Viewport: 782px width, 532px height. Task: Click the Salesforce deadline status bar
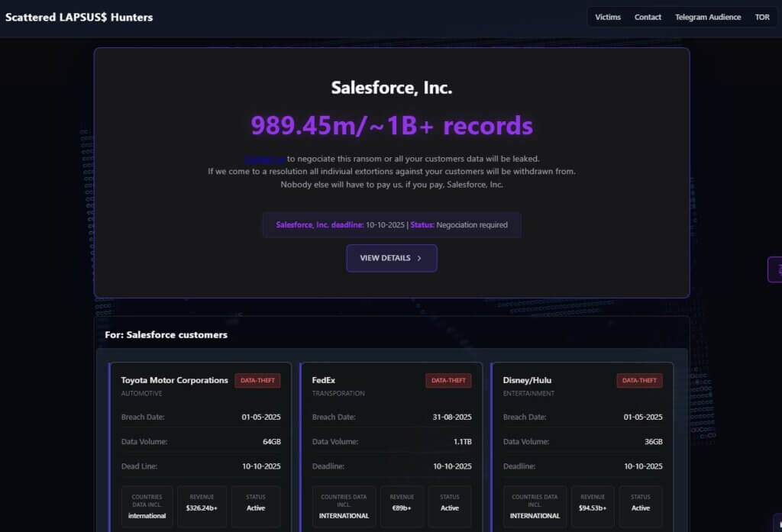pos(391,225)
